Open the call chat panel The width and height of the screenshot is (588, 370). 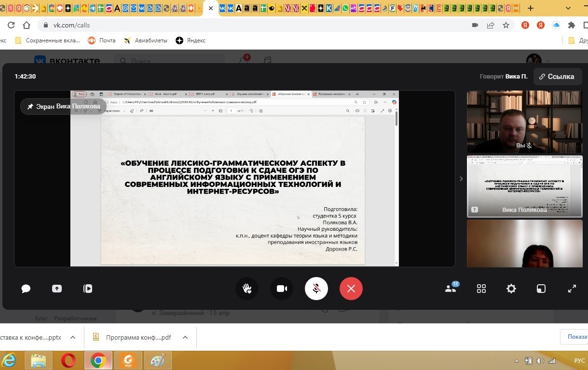(x=26, y=289)
